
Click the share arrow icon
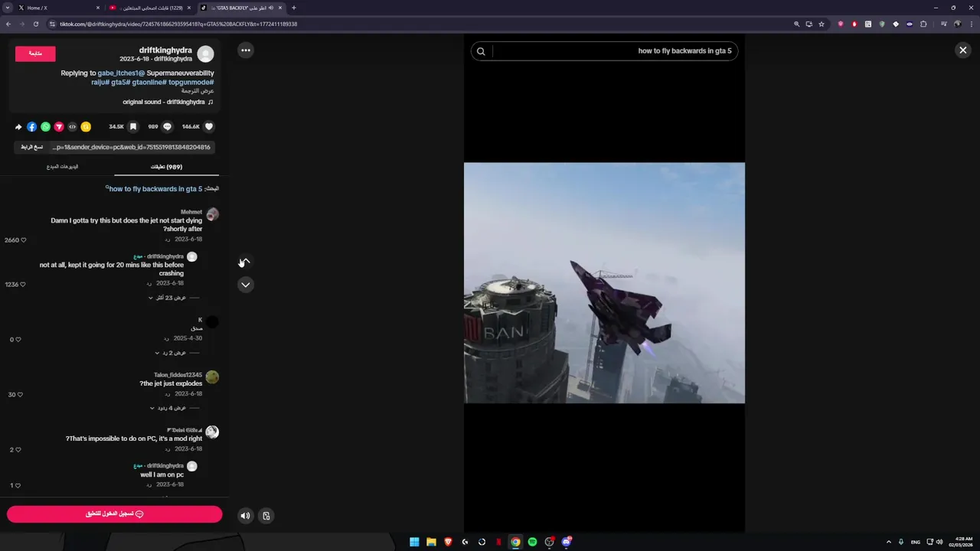(18, 127)
